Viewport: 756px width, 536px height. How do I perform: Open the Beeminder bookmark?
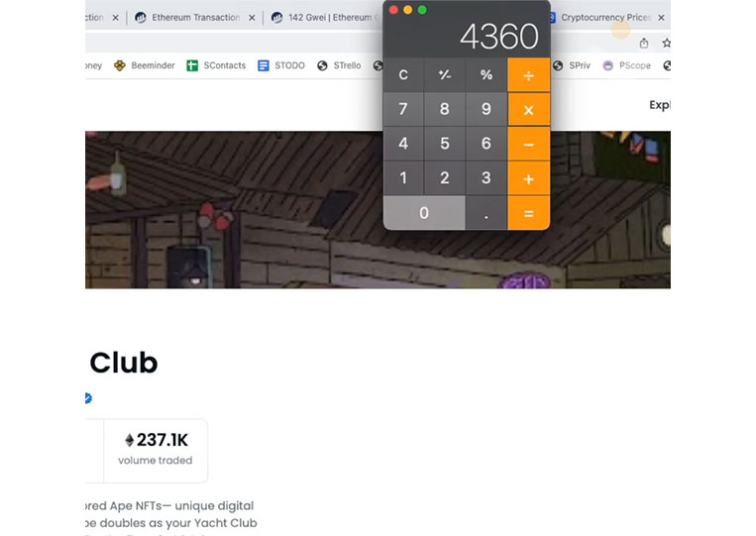point(144,65)
